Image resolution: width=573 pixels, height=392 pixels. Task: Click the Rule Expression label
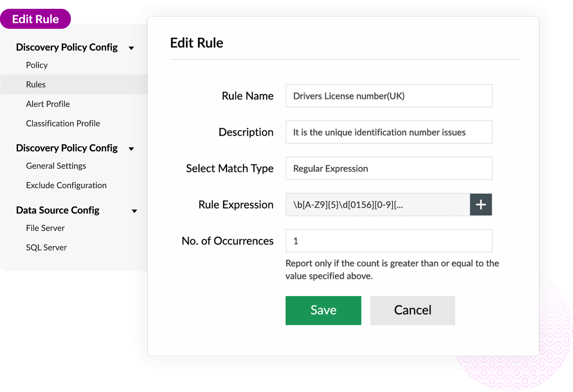click(x=236, y=205)
